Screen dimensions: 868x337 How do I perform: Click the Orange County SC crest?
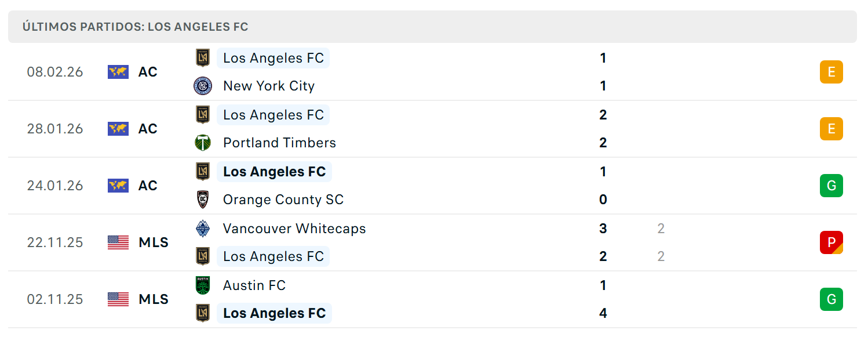pos(203,200)
